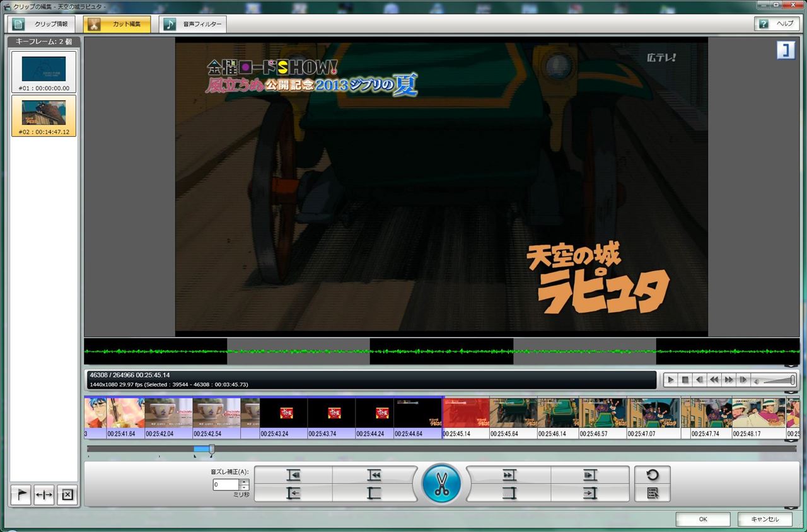Jump to the next scene change
807x532 pixels.
(509, 475)
